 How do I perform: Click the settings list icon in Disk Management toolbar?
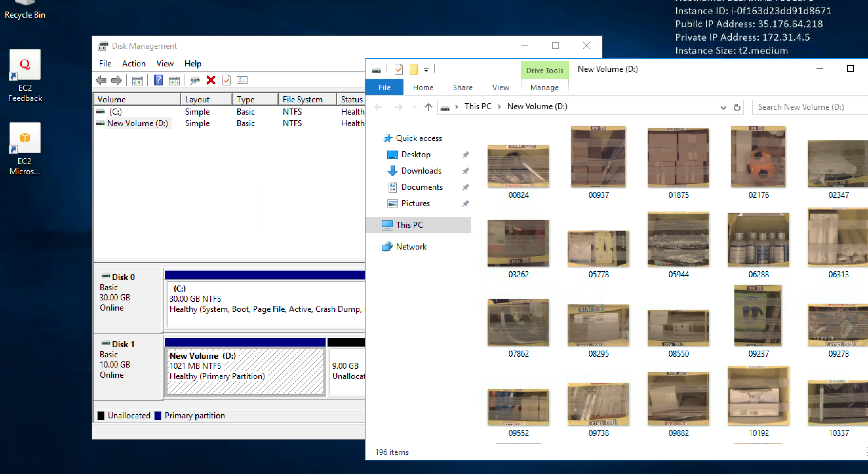pyautogui.click(x=242, y=80)
